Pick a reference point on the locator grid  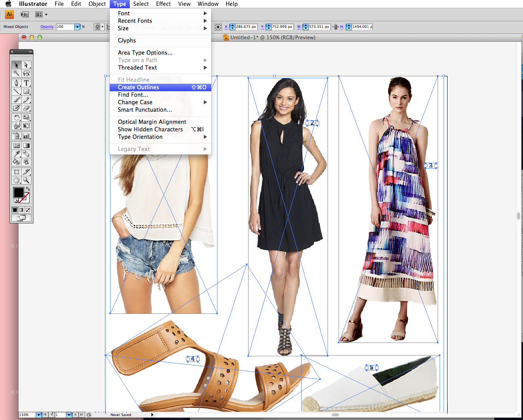point(218,27)
